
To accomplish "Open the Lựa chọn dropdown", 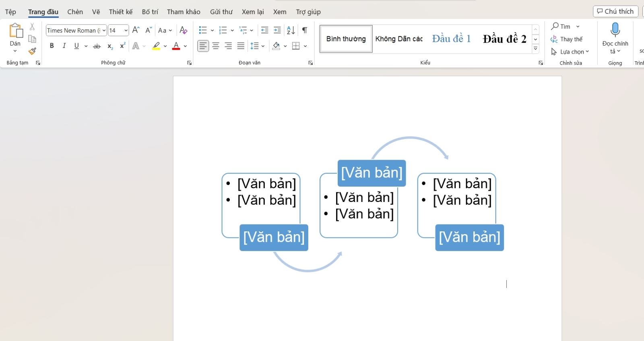I will [570, 52].
